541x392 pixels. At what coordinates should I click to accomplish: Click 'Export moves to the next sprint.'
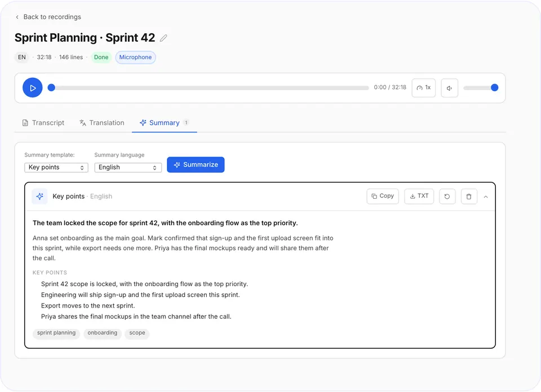coord(88,306)
